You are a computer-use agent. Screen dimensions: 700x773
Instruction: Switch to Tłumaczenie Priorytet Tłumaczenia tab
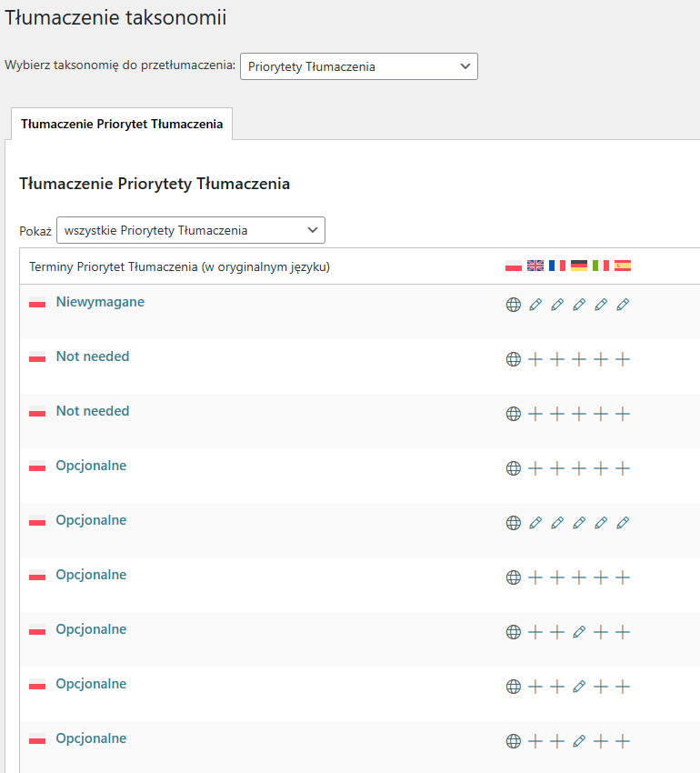coord(122,124)
